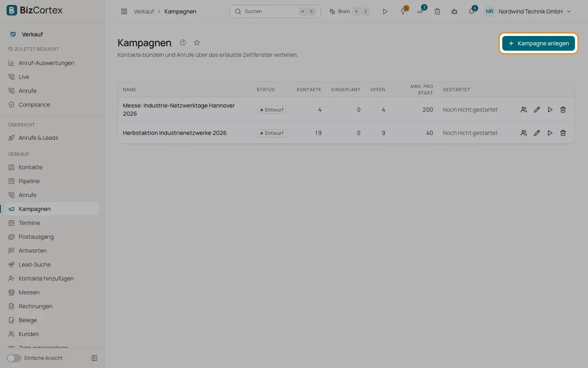Screen dimensions: 588x368
Task: Open the bot assistant icon in header
Action: pos(454,11)
